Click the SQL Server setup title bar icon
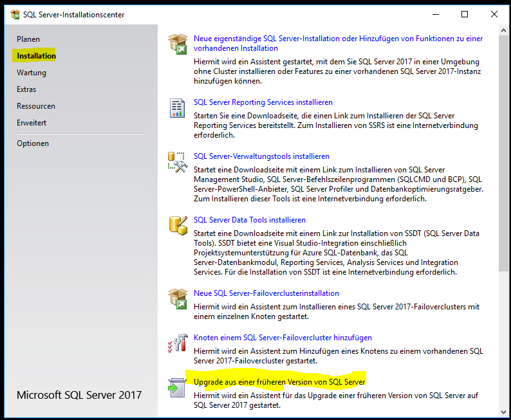This screenshot has width=511, height=420. tap(15, 14)
